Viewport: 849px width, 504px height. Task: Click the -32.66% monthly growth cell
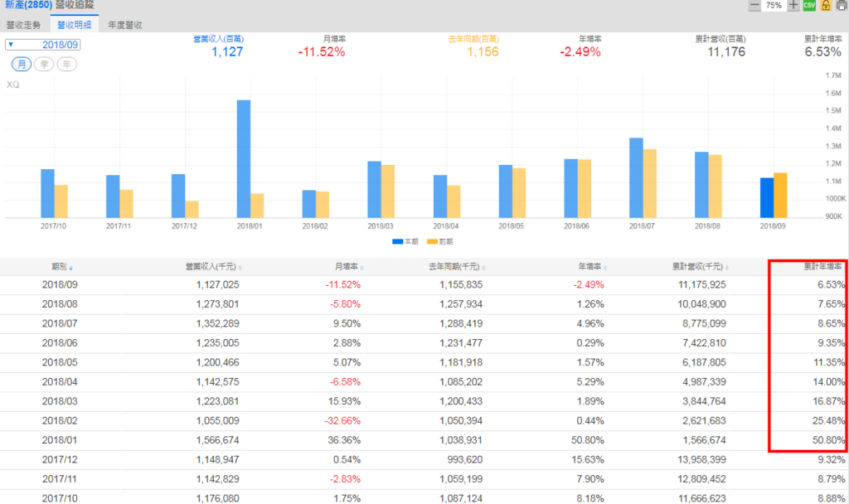342,421
